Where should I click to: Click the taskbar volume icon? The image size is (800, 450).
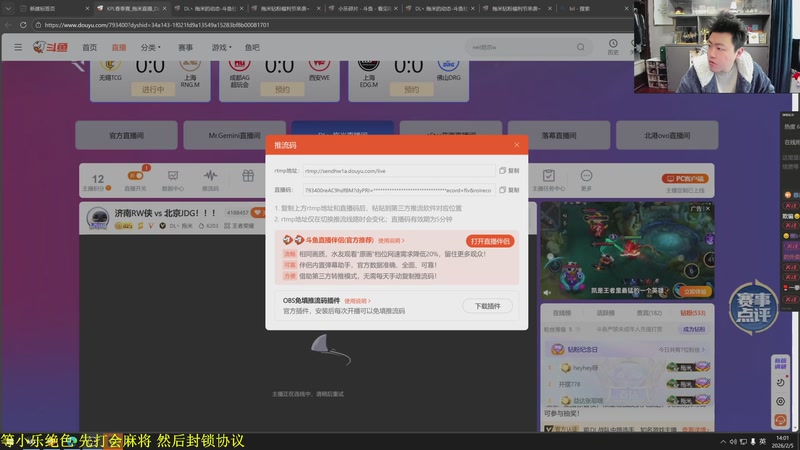coord(733,442)
